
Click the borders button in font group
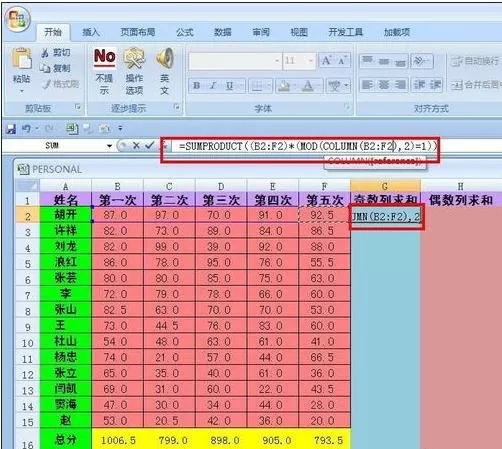pos(257,86)
